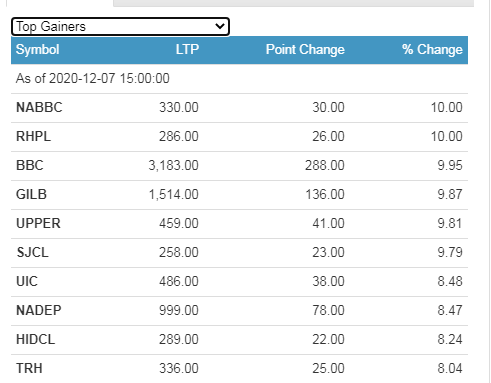Click the % Change column header
The image size is (491, 383).
(x=432, y=50)
